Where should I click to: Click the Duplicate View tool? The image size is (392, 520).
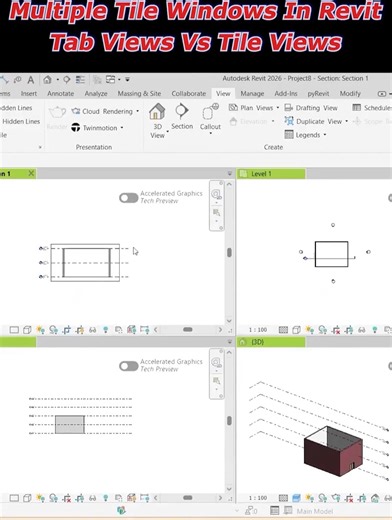pos(313,121)
